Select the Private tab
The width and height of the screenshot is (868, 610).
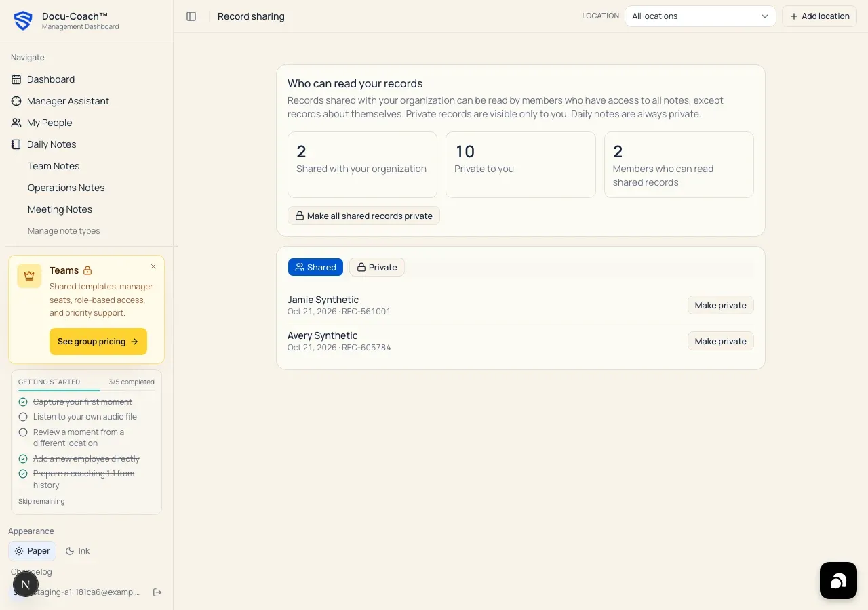click(x=377, y=267)
